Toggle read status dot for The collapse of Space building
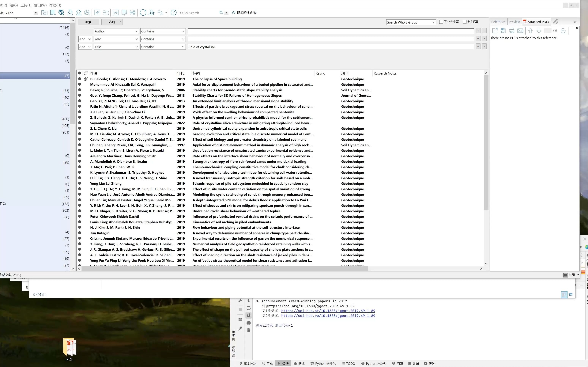The width and height of the screenshot is (588, 367). tap(79, 79)
